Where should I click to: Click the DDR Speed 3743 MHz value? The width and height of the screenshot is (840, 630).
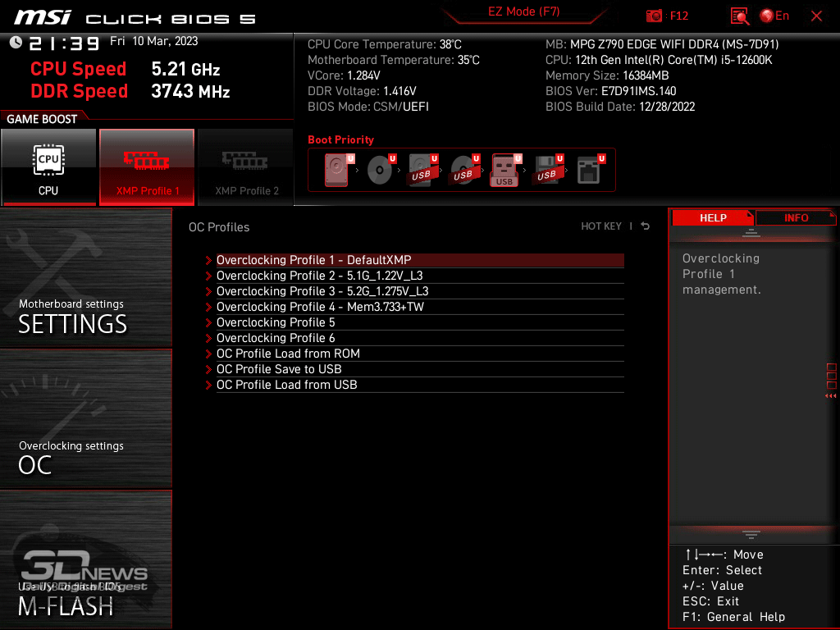[x=190, y=91]
